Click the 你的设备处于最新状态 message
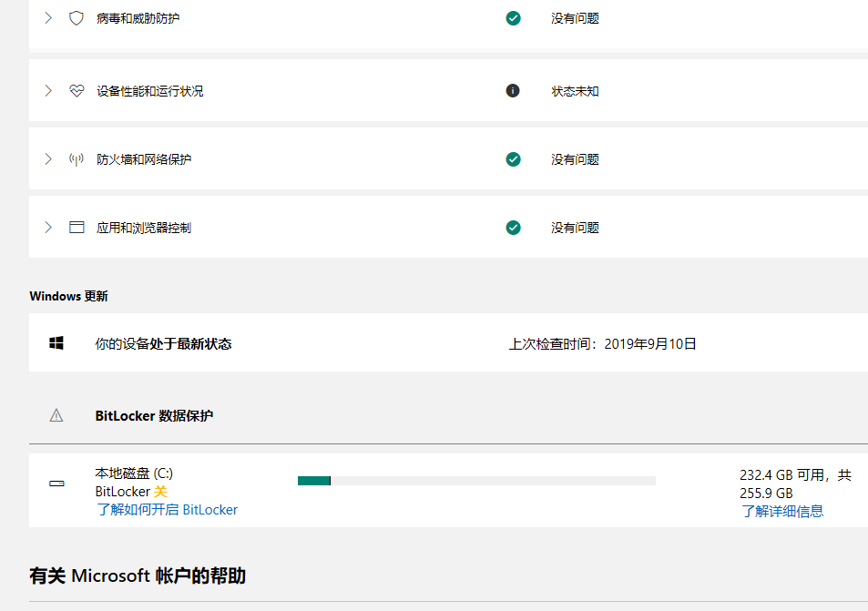Image resolution: width=868 pixels, height=611 pixels. coord(163,343)
